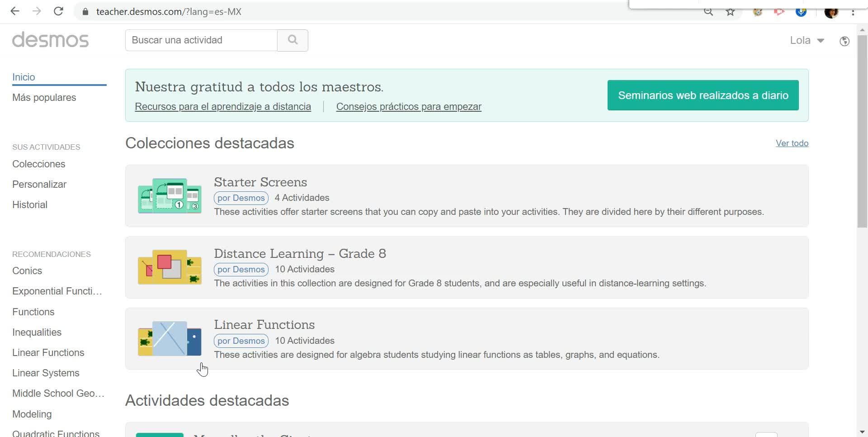Image resolution: width=868 pixels, height=437 pixels.
Task: Open Conics recommendation
Action: point(27,271)
